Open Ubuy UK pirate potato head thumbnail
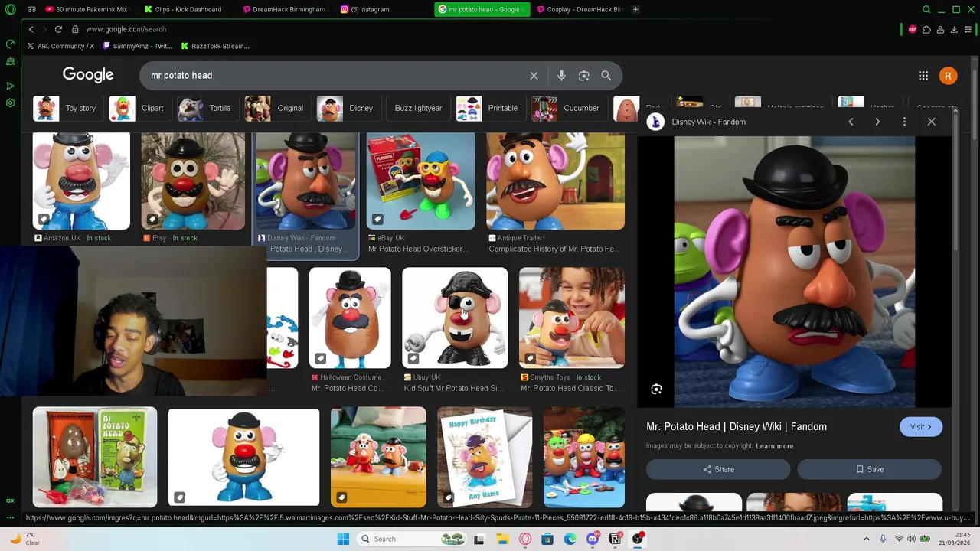 click(455, 318)
